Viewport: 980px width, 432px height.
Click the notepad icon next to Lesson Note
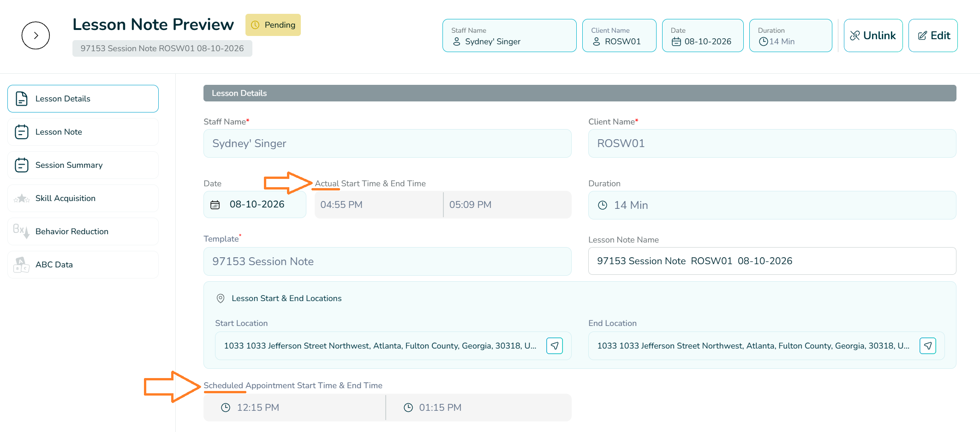22,132
